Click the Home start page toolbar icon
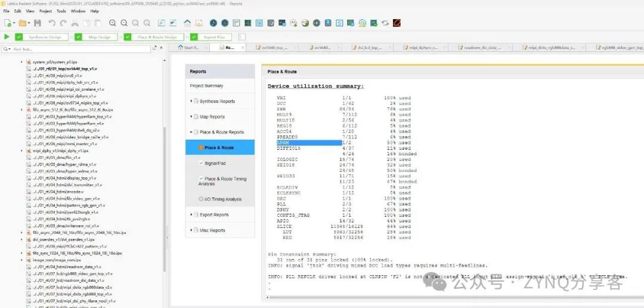Viewport: 644px width, 308px height. 187,23
